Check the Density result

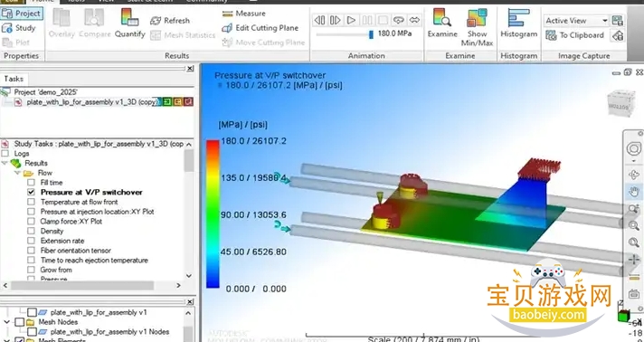(32, 231)
